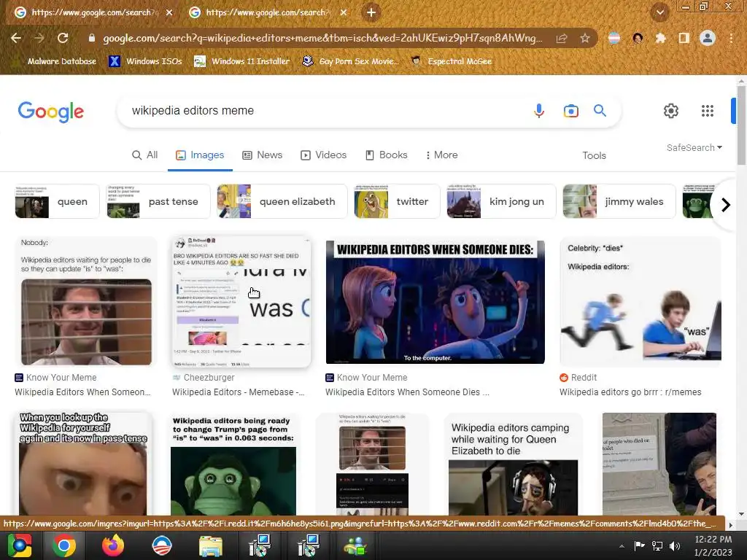Switch to the All results tab
Viewport: 747px width, 560px height.
pyautogui.click(x=145, y=155)
